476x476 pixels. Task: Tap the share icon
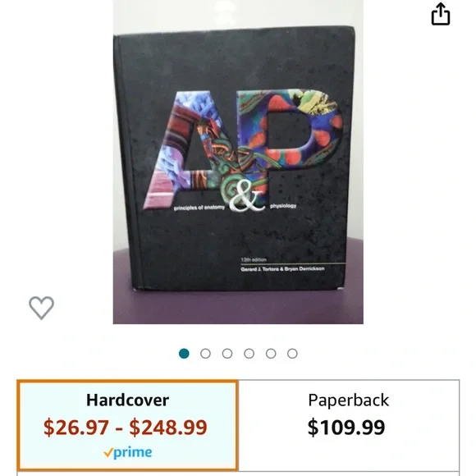click(440, 14)
